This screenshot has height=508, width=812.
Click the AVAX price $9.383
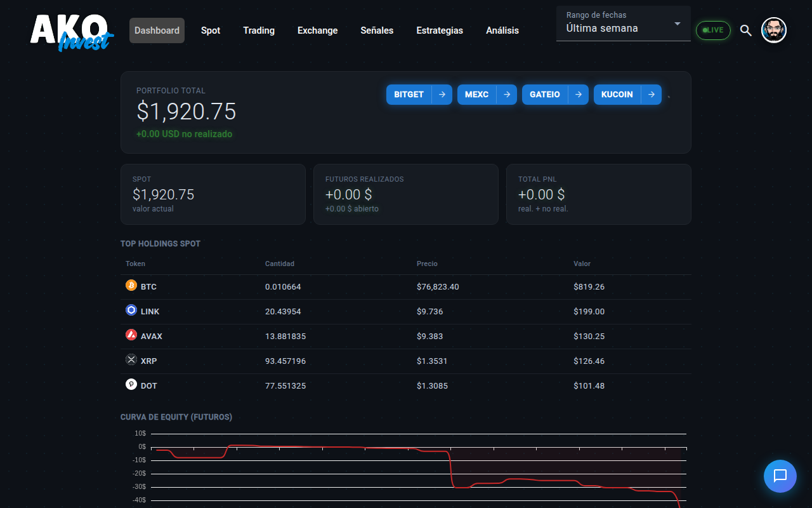pos(430,337)
